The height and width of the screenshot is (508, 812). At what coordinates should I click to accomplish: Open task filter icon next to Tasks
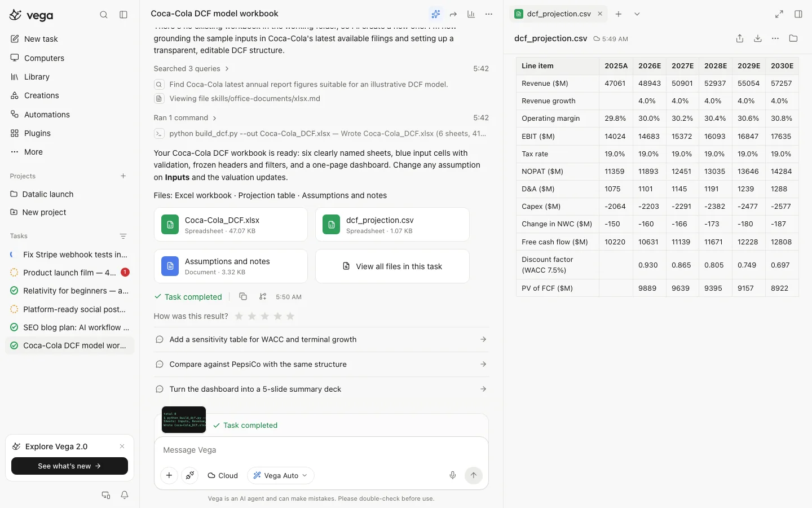coord(123,236)
